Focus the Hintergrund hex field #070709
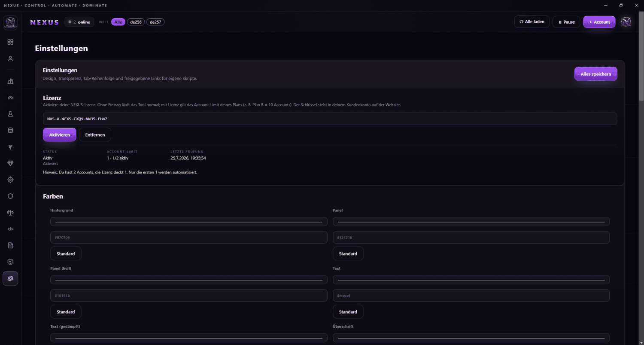The height and width of the screenshot is (345, 644). [x=189, y=238]
